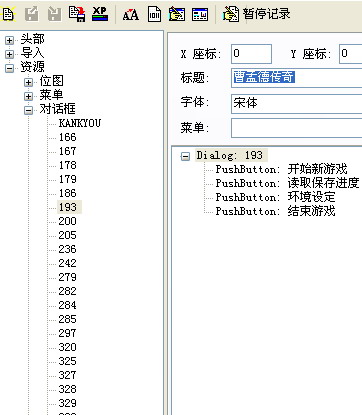Screen dimensions: 362x415
Task: Expand the 菜单 resource node
Action: click(x=29, y=96)
